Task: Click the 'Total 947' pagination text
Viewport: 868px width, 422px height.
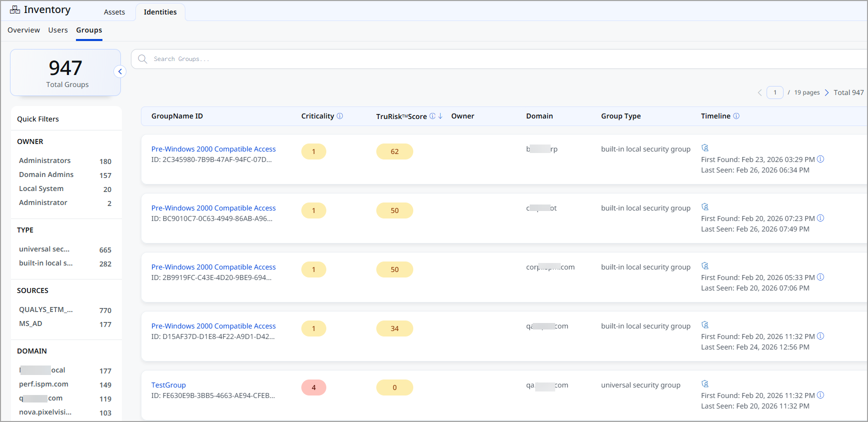Action: (x=849, y=92)
